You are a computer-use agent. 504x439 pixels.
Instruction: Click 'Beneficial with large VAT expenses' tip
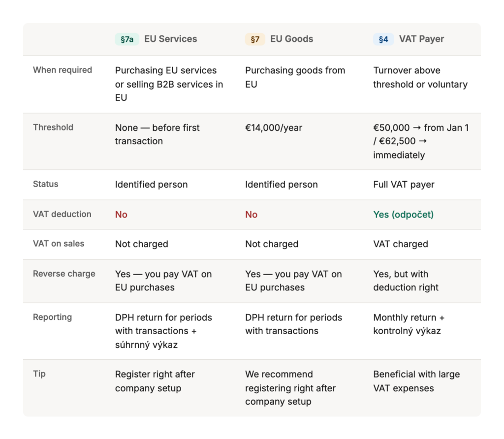pos(416,381)
